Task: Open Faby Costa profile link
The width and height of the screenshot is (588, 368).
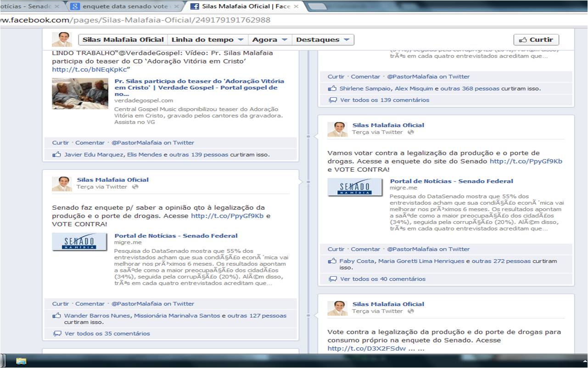Action: click(x=356, y=261)
